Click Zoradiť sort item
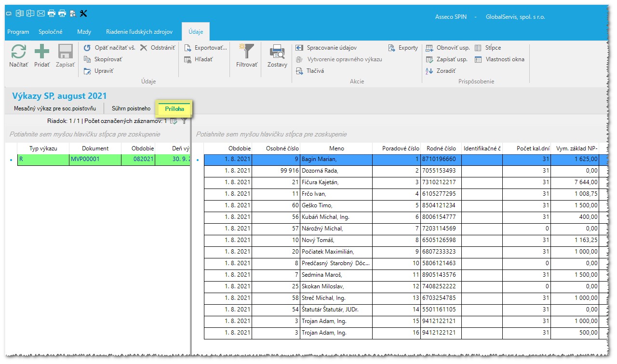617x364 pixels. coord(441,71)
